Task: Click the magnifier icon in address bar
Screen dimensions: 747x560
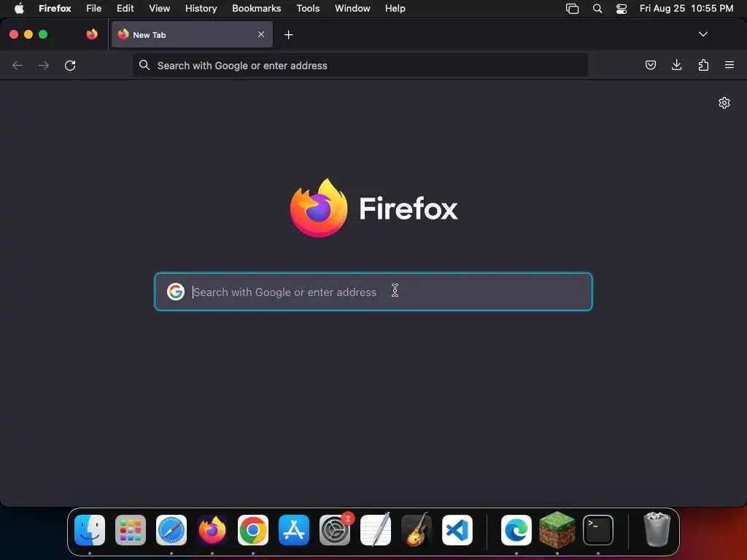Action: click(x=144, y=65)
